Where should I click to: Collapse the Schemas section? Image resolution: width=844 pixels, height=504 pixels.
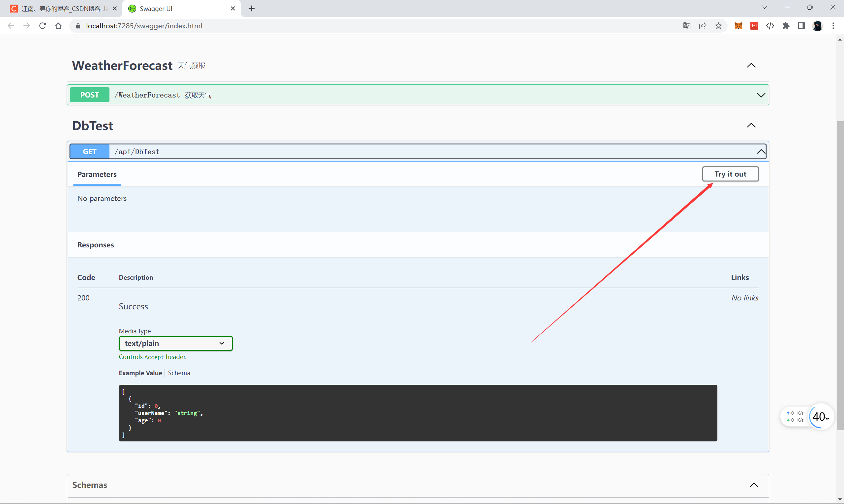[754, 485]
